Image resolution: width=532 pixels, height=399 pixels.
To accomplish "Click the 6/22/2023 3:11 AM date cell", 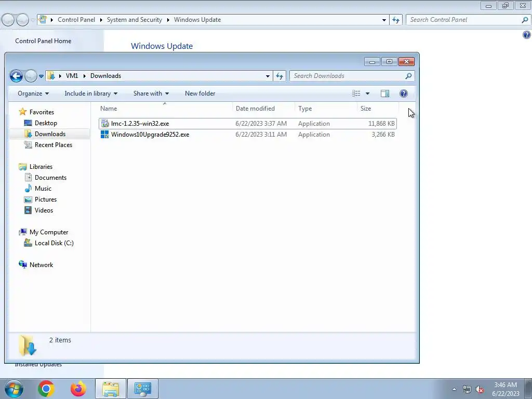I will [261, 135].
